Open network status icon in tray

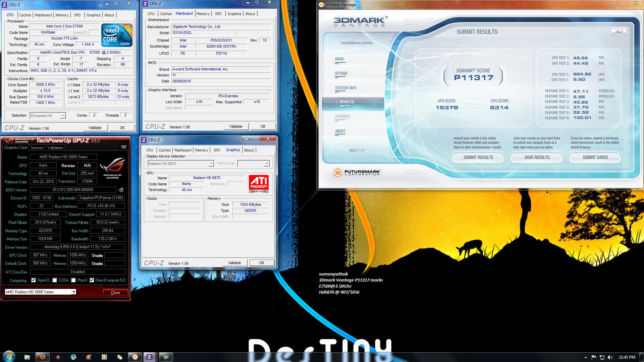[x=602, y=357]
